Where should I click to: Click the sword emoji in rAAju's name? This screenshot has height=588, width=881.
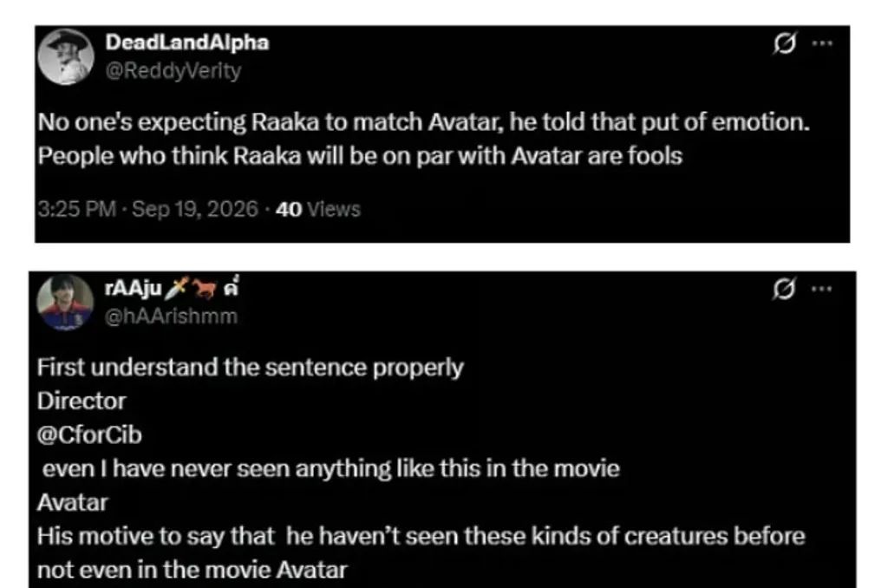point(176,288)
